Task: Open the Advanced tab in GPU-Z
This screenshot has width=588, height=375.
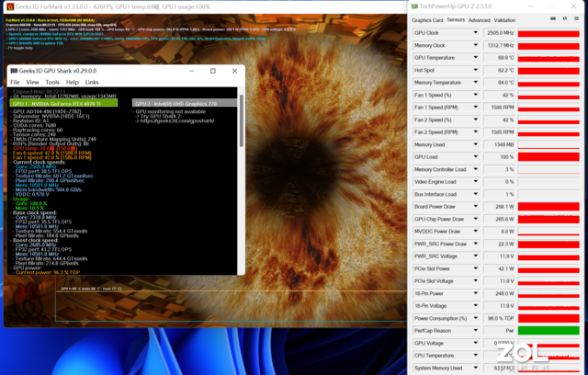Action: point(479,19)
